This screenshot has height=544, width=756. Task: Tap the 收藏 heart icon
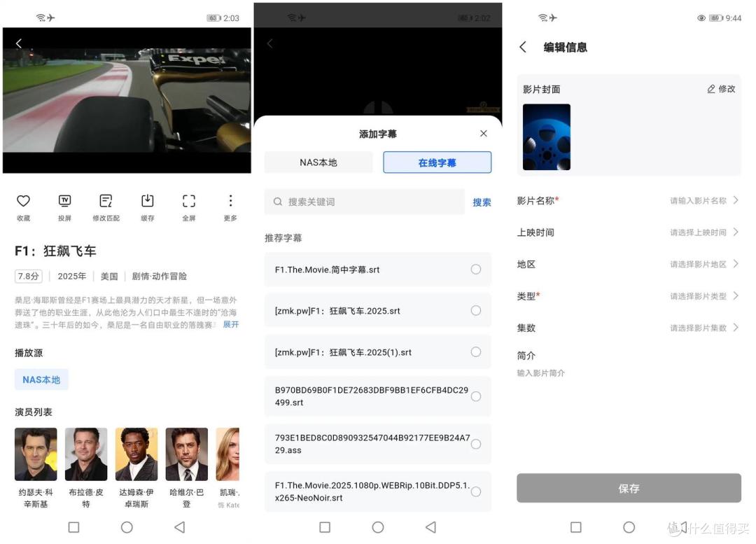[23, 201]
